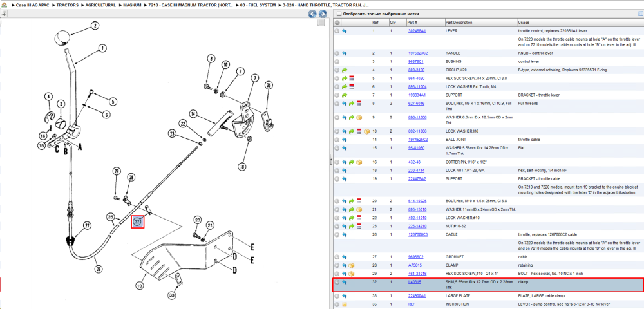Click the blue arrow icon on BALL JOINT row
The width and height of the screenshot is (644, 309).
344,140
